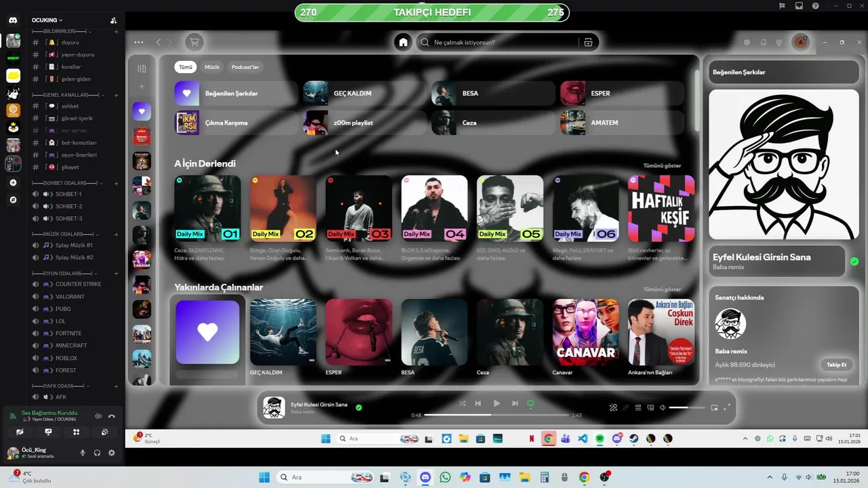
Task: Enter full screen in player
Action: click(727, 407)
